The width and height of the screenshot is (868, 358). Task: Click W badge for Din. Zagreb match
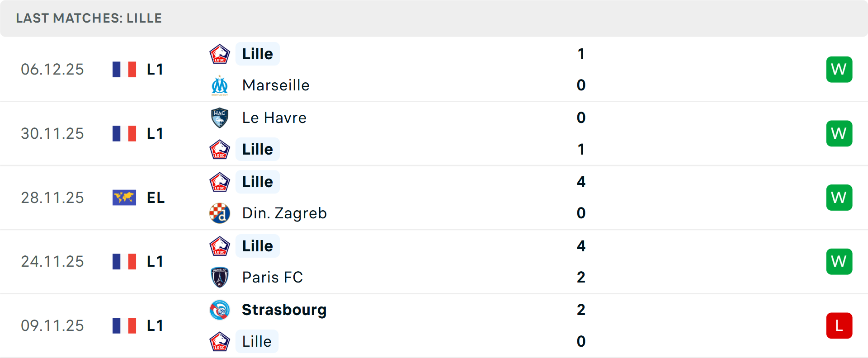[x=839, y=198]
